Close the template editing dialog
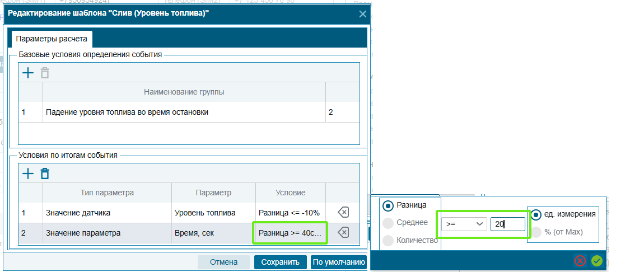Screen dimensions: 644x272 tap(363, 14)
